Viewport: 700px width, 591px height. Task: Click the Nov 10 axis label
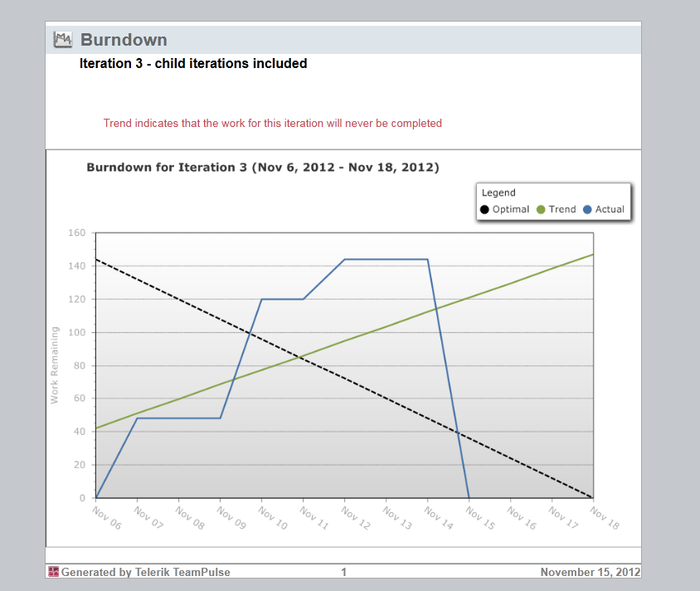coord(273,518)
